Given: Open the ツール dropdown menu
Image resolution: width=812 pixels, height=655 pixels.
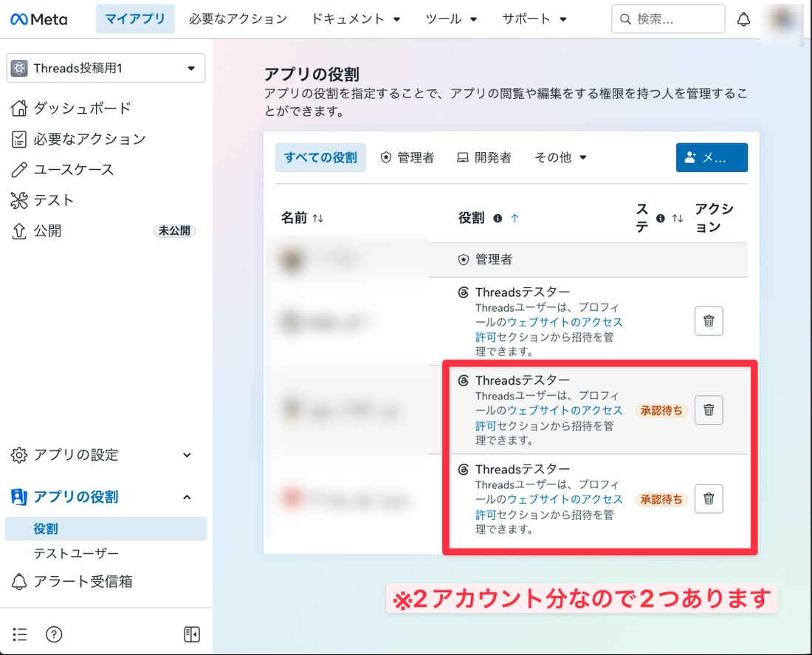Looking at the screenshot, I should [x=450, y=19].
